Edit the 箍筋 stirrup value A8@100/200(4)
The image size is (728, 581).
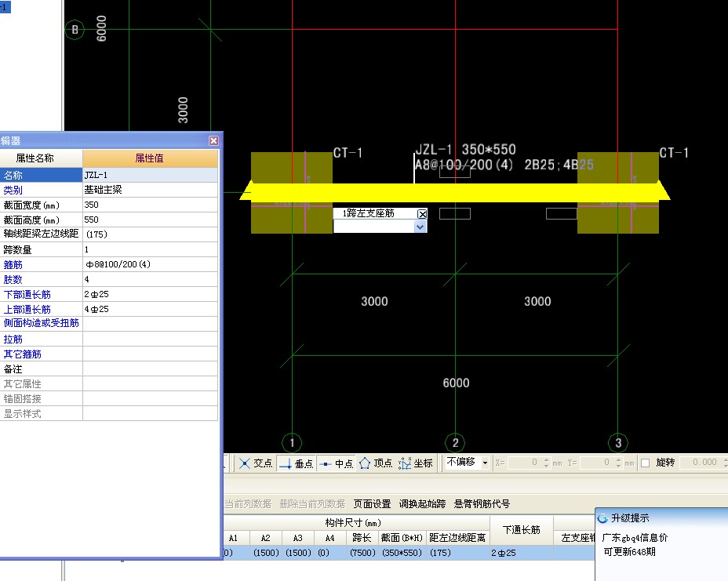click(x=150, y=264)
